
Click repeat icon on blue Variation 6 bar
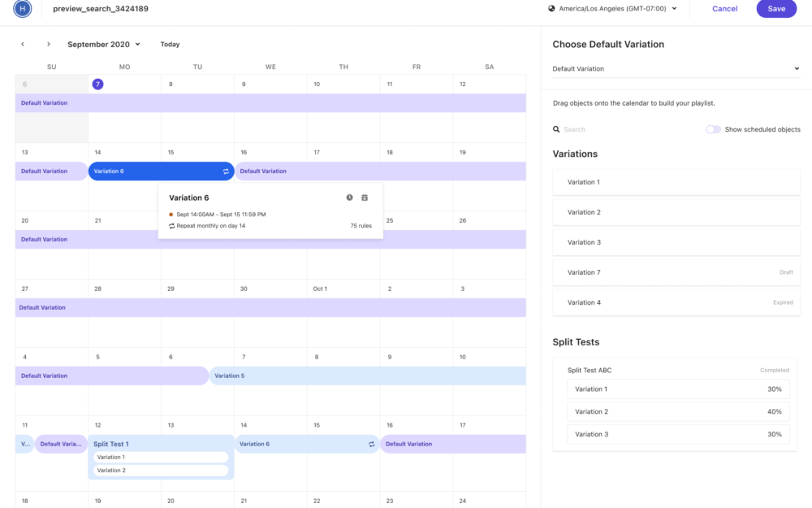[226, 172]
